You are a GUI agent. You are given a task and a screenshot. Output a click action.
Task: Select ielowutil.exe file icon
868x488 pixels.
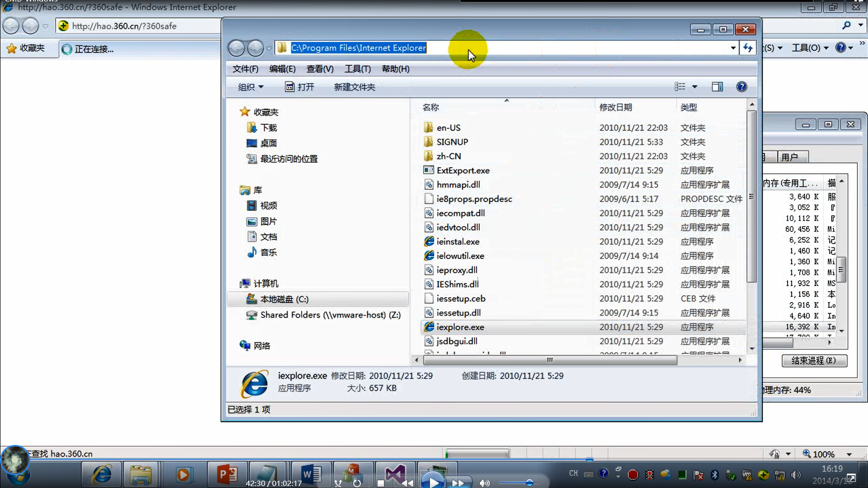tap(429, 256)
